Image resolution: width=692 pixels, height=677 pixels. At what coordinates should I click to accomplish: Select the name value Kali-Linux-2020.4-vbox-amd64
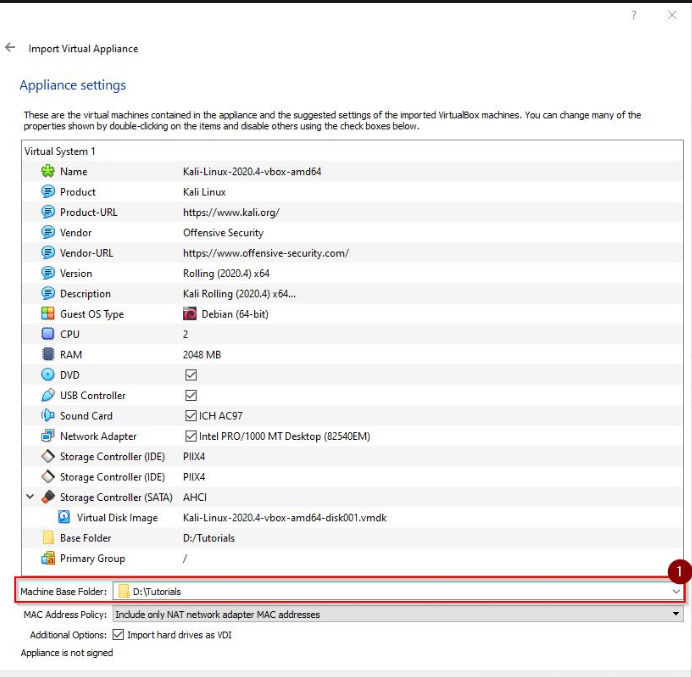pos(252,171)
